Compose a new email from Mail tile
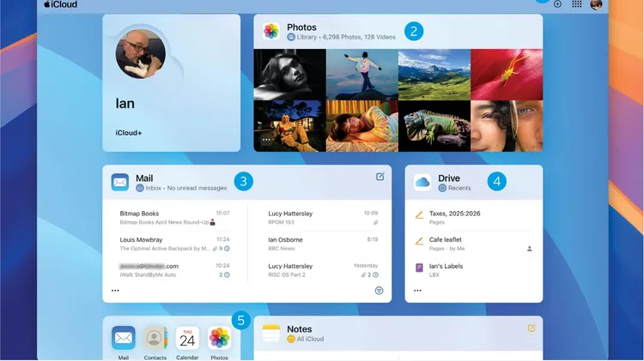The image size is (644, 361). pyautogui.click(x=380, y=177)
